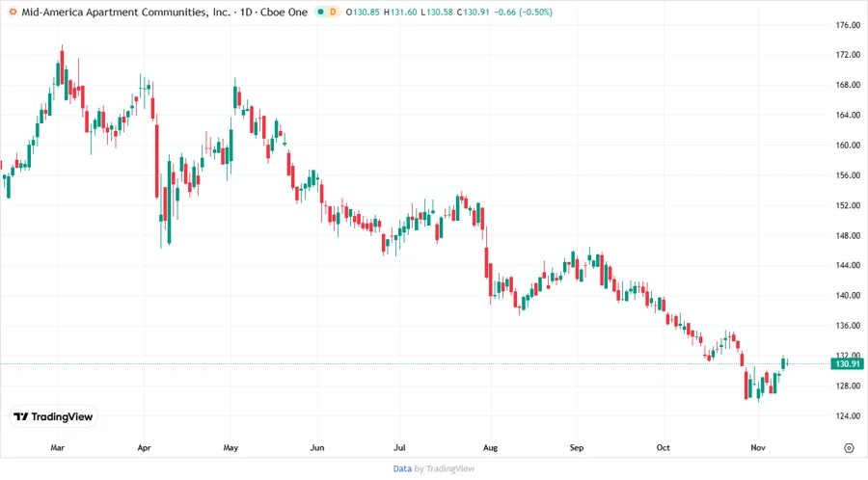The height and width of the screenshot is (480, 868).
Task: Click the TradingView logo badge
Action: 54,417
